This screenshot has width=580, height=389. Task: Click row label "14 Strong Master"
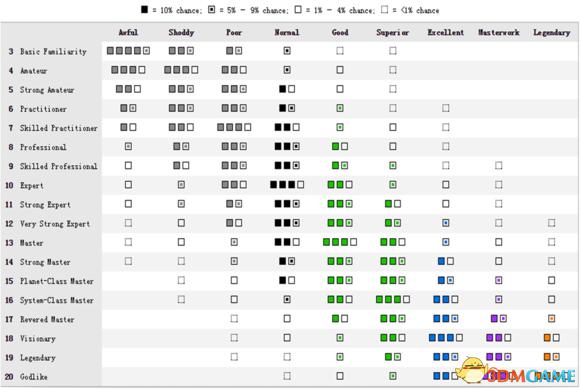pyautogui.click(x=37, y=262)
